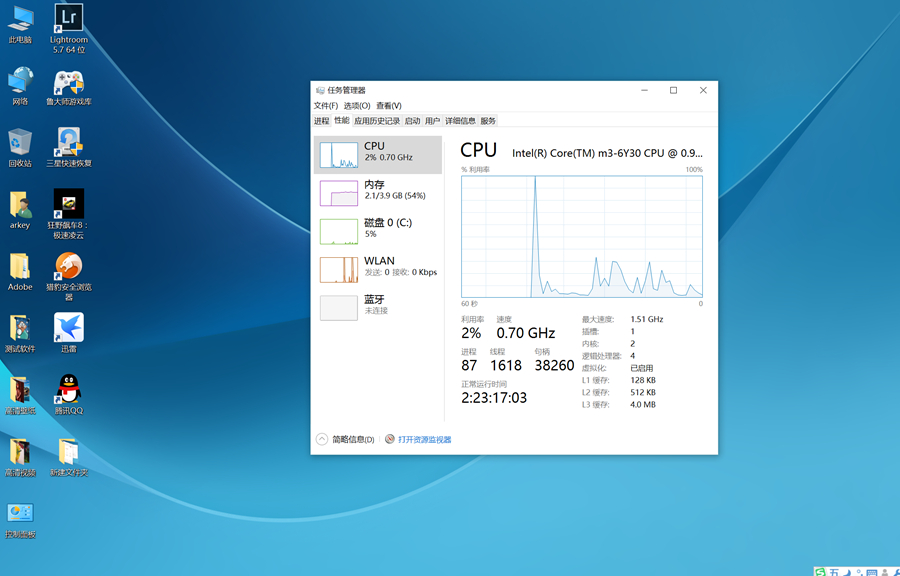Select the 高清壁纸 folder icon

click(x=20, y=395)
